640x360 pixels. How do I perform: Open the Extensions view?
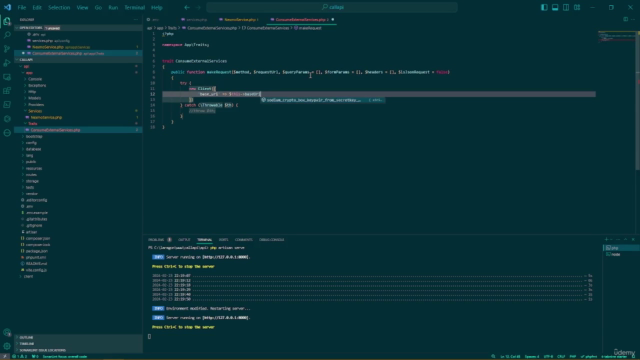pos(7,91)
